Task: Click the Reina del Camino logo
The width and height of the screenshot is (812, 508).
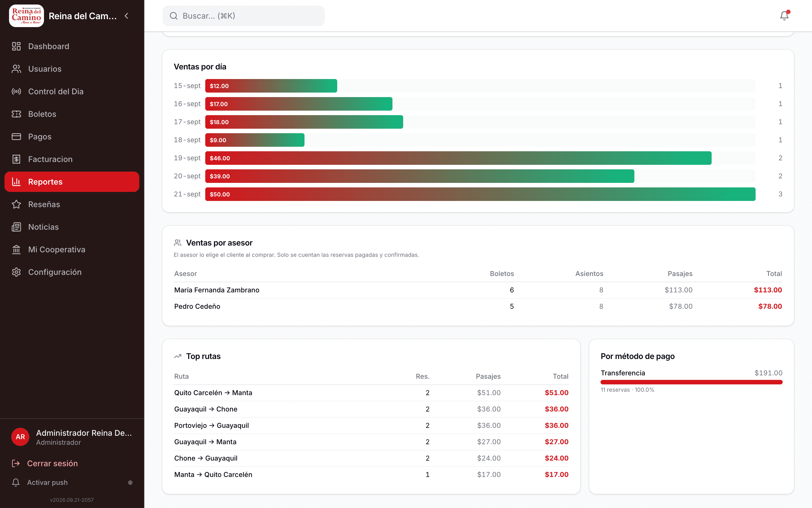Action: point(27,16)
